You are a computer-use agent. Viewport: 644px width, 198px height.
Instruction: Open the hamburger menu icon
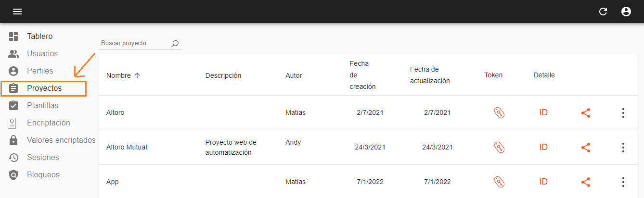(x=17, y=12)
